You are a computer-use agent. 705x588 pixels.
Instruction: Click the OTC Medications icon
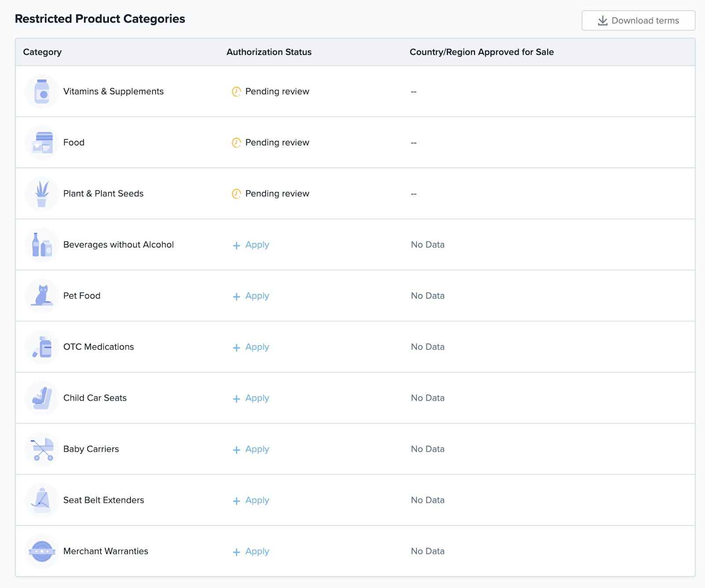[42, 347]
